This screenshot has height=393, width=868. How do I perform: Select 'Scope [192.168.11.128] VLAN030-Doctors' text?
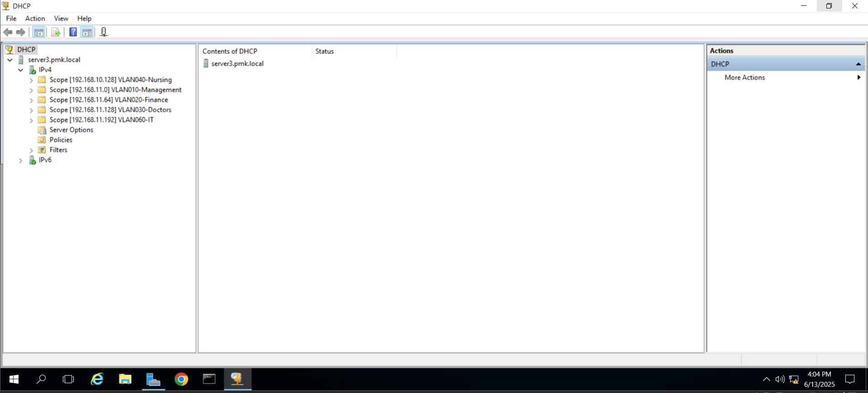pyautogui.click(x=110, y=110)
